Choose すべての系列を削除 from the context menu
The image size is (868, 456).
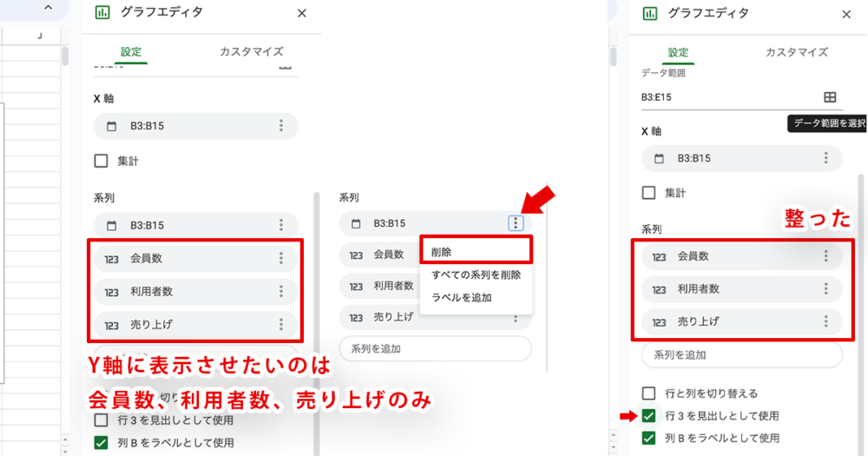point(476,274)
